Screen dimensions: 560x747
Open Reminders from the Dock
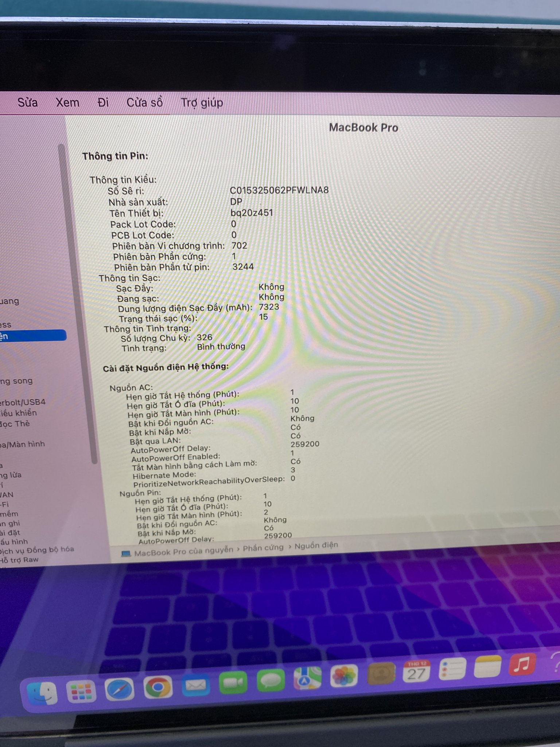click(452, 669)
